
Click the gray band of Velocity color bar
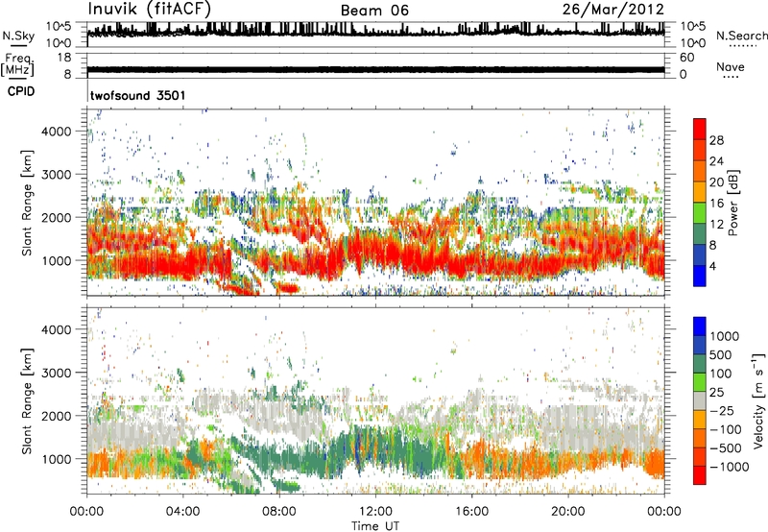(700, 401)
